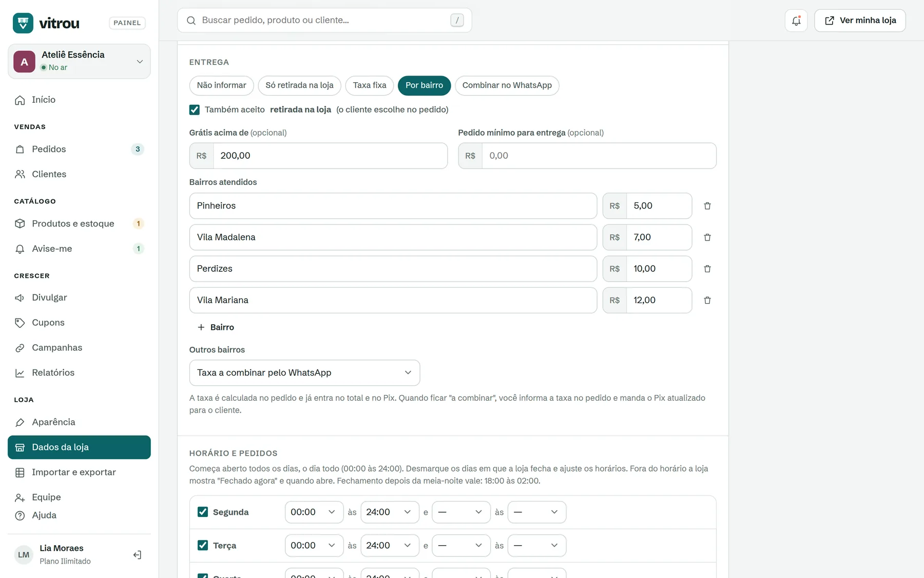Image resolution: width=924 pixels, height=578 pixels.
Task: Select the 'Não informar' delivery option
Action: point(222,85)
